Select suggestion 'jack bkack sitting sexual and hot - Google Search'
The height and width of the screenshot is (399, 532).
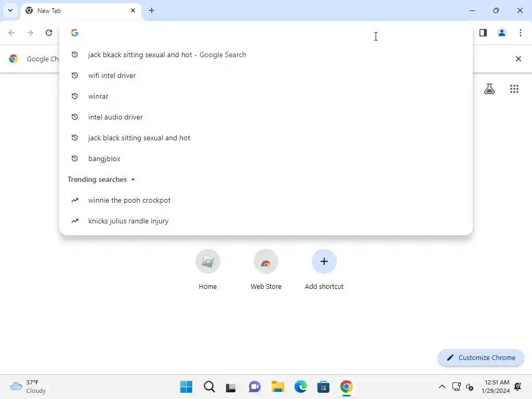pos(266,55)
